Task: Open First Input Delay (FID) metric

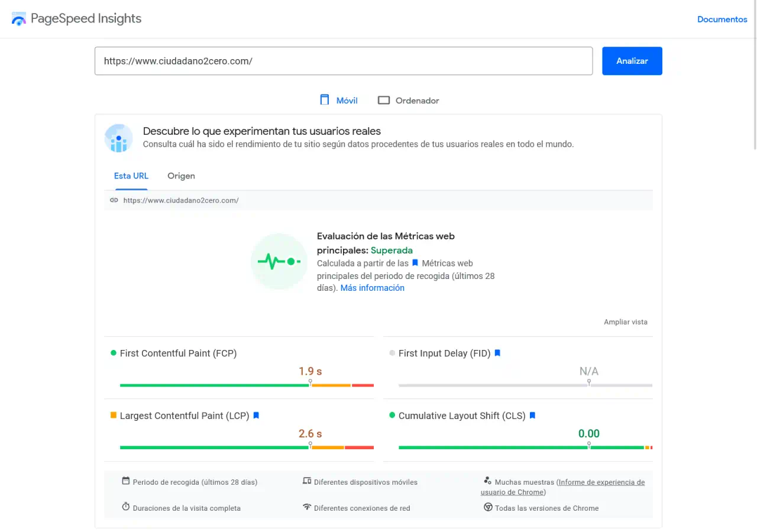Action: (x=445, y=353)
